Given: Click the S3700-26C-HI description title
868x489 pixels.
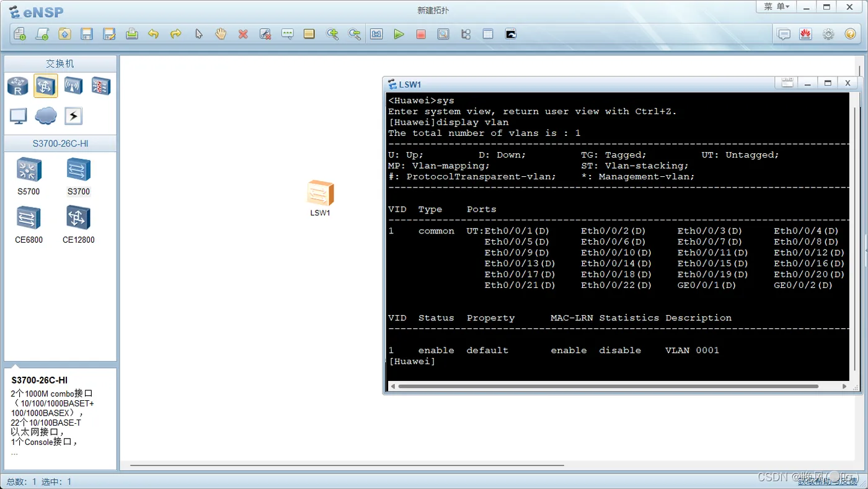Looking at the screenshot, I should coord(40,380).
